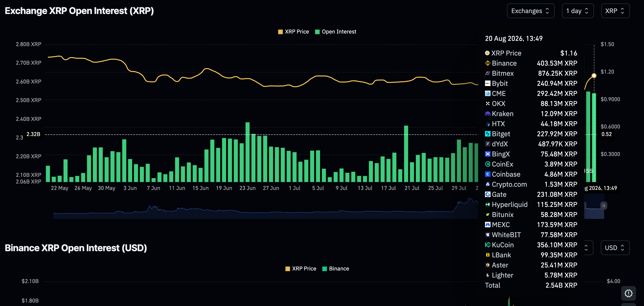
Task: Click the Bybit value 240.94M XRP
Action: (557, 83)
